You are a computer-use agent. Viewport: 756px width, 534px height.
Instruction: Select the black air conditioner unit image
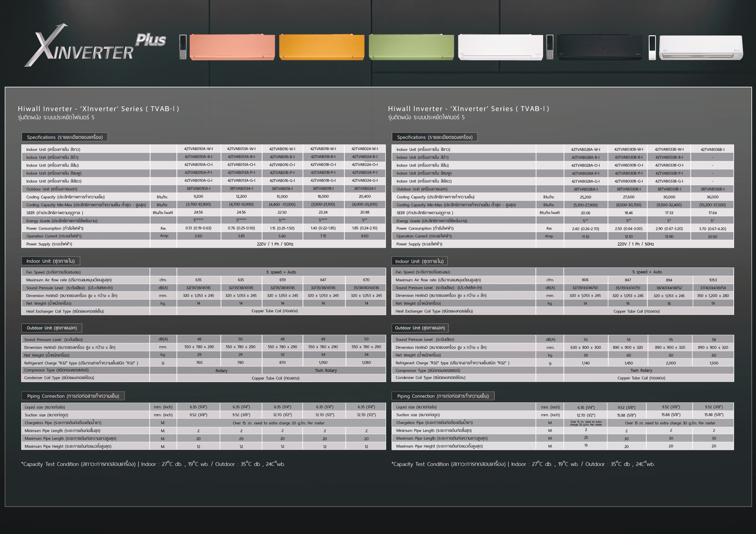tap(600, 47)
